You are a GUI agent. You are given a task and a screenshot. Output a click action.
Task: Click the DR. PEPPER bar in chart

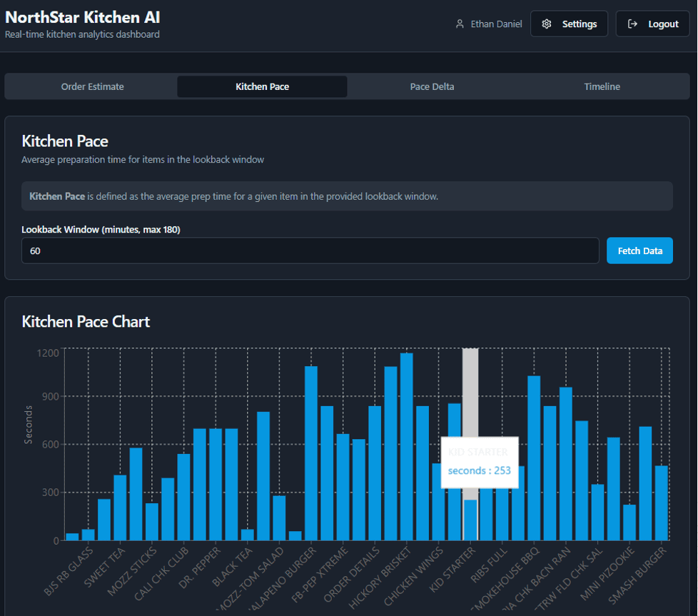216,485
